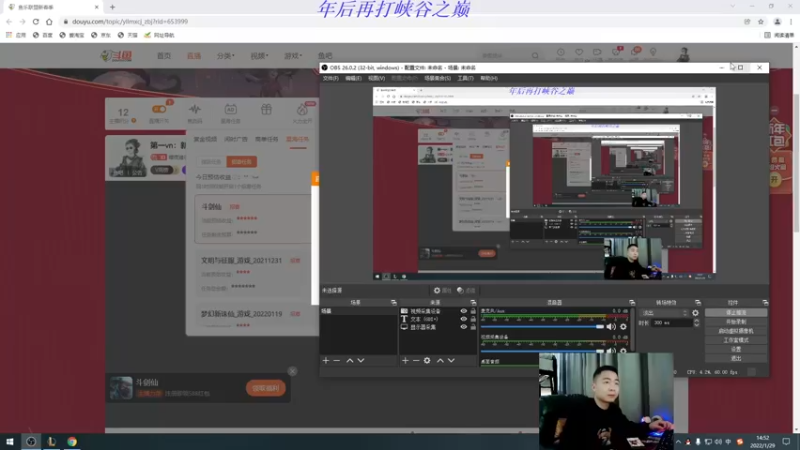Click the start virtual camera button in OBS Controls
Screen dimensions: 800x450
tap(736, 331)
